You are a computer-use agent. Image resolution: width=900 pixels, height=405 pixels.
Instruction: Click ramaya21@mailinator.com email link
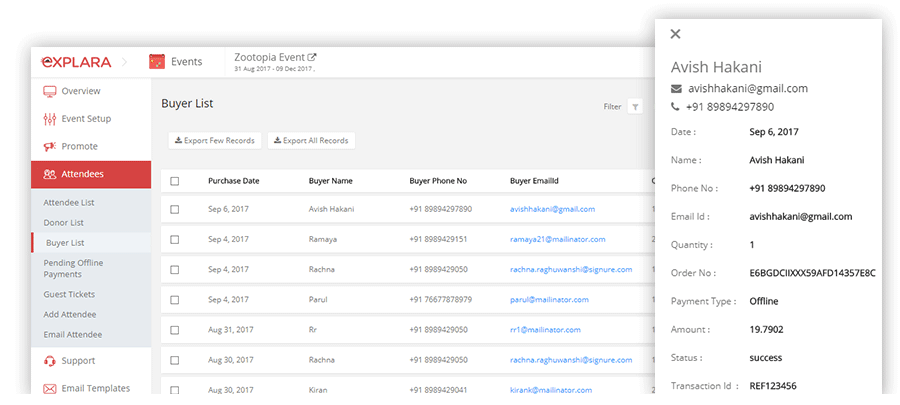[557, 239]
